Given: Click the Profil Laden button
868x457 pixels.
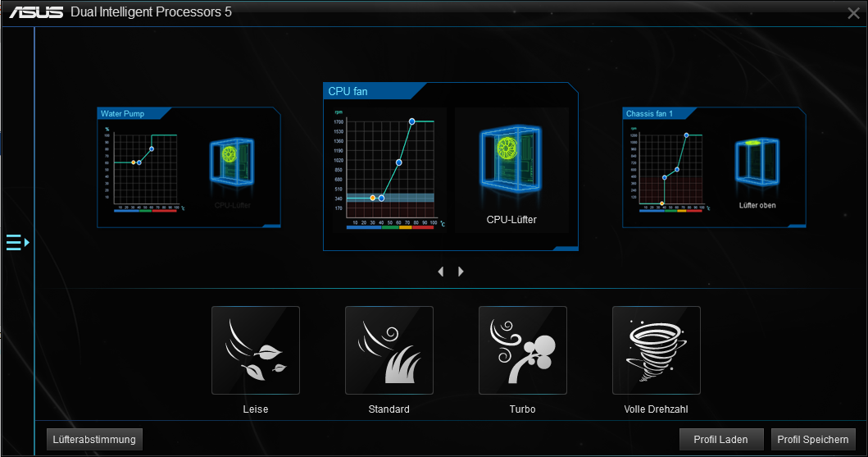Looking at the screenshot, I should 720,439.
